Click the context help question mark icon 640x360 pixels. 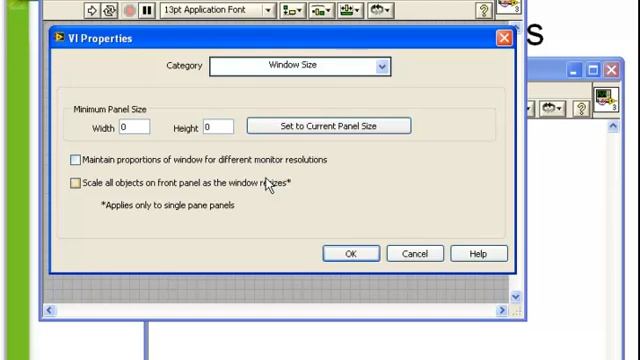484,10
